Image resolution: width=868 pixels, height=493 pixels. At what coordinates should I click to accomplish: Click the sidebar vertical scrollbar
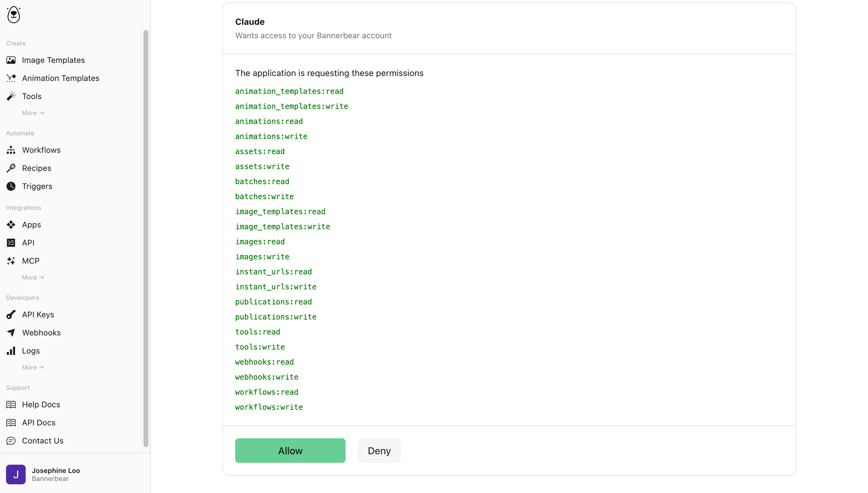point(146,238)
